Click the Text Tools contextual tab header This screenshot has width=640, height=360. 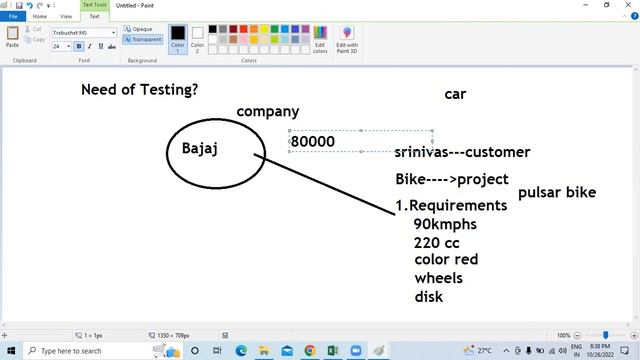click(94, 5)
